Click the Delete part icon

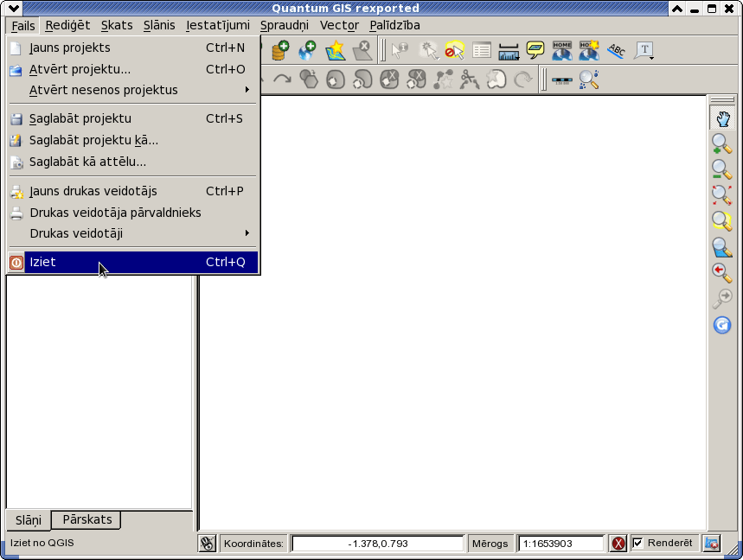coord(417,79)
